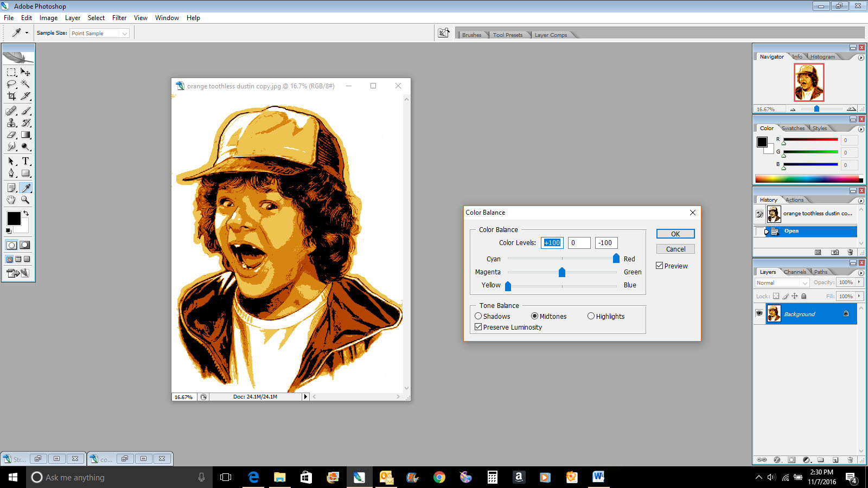Image resolution: width=868 pixels, height=488 pixels.
Task: Select the Brush tool
Action: tap(25, 111)
